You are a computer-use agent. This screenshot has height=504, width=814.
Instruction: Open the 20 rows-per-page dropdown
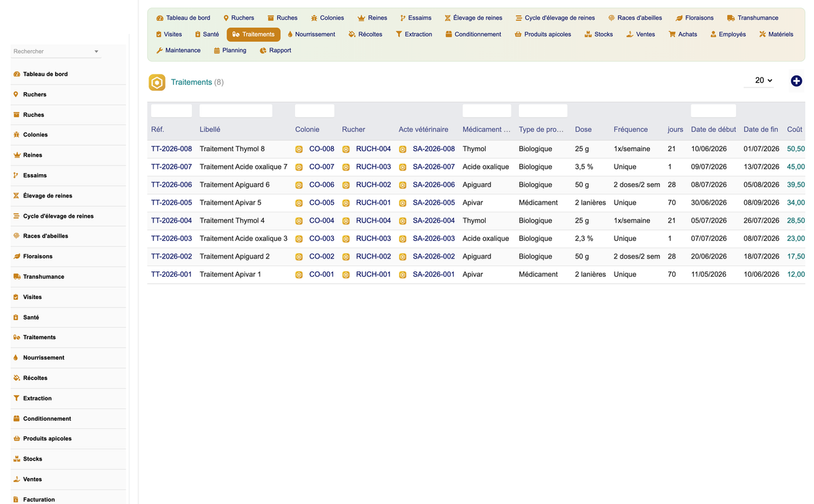759,81
